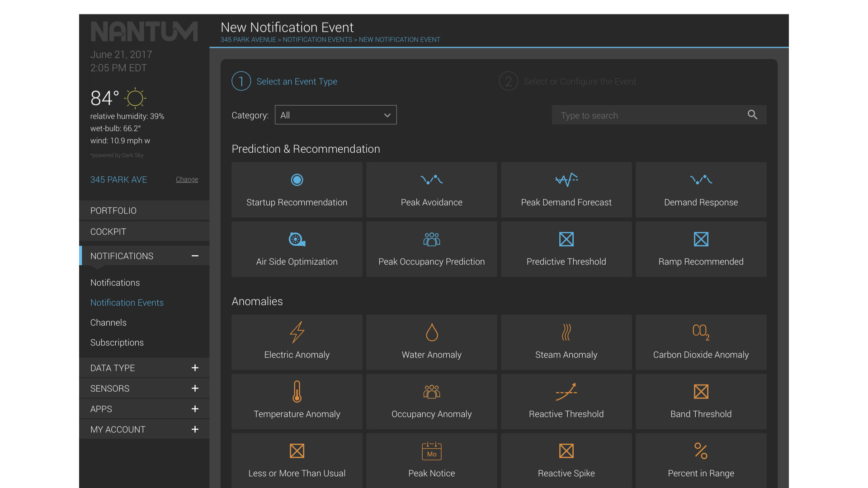The height and width of the screenshot is (488, 868).
Task: Collapse the Notifications menu section
Action: tap(195, 256)
